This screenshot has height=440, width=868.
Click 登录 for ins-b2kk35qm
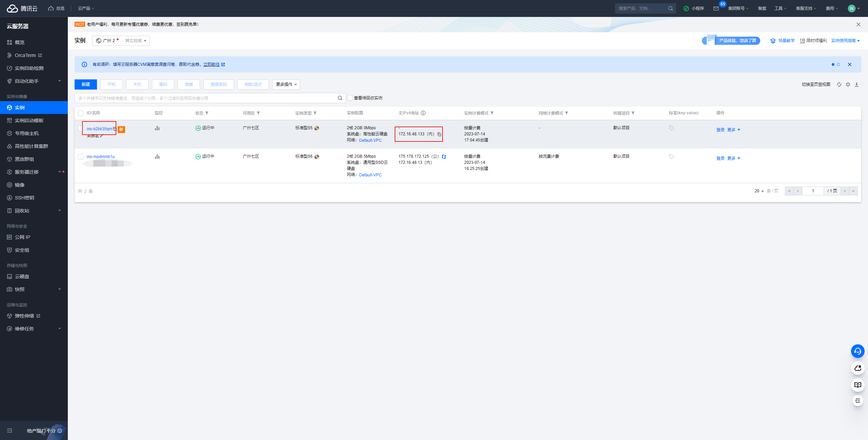point(721,130)
